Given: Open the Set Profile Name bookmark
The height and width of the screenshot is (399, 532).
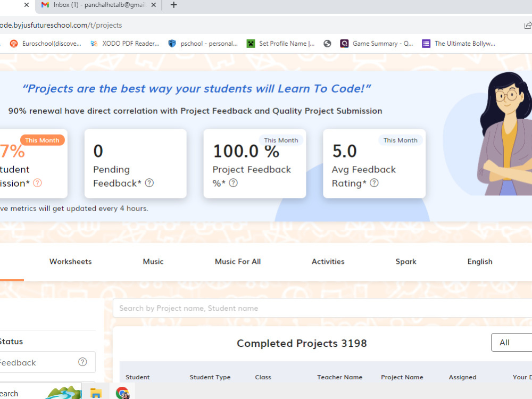Looking at the screenshot, I should 281,44.
